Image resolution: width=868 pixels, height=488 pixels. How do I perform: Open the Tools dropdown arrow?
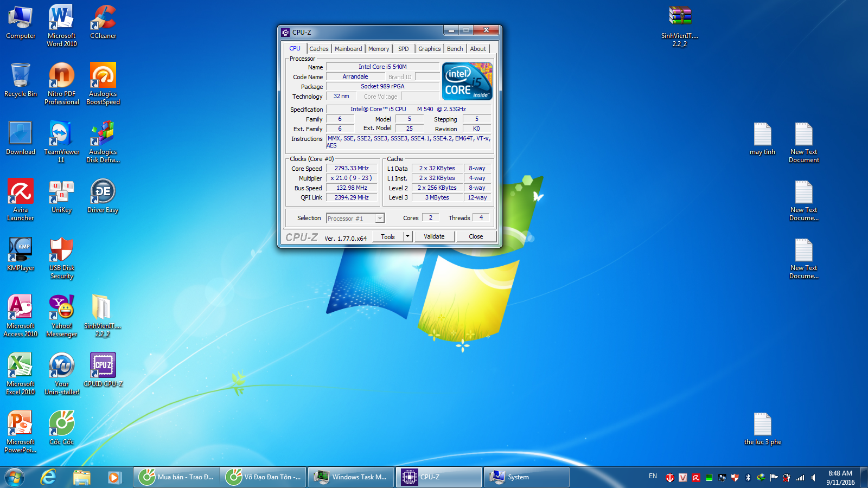tap(407, 236)
